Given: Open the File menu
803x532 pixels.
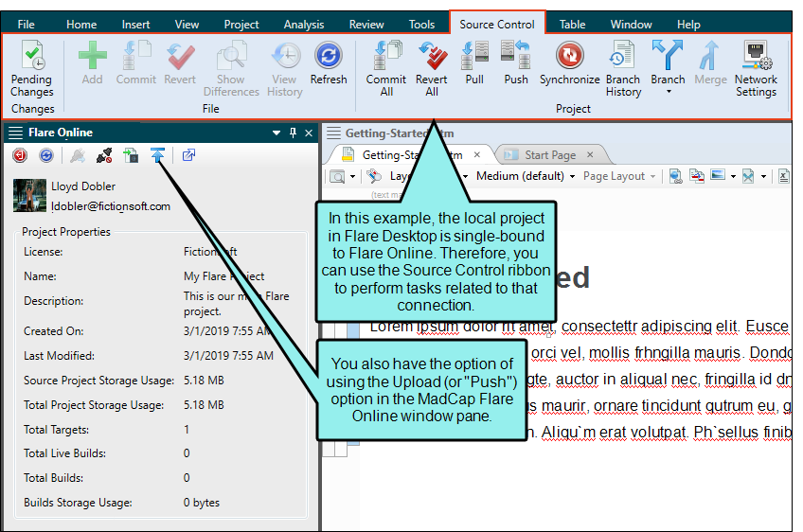Looking at the screenshot, I should tap(27, 24).
